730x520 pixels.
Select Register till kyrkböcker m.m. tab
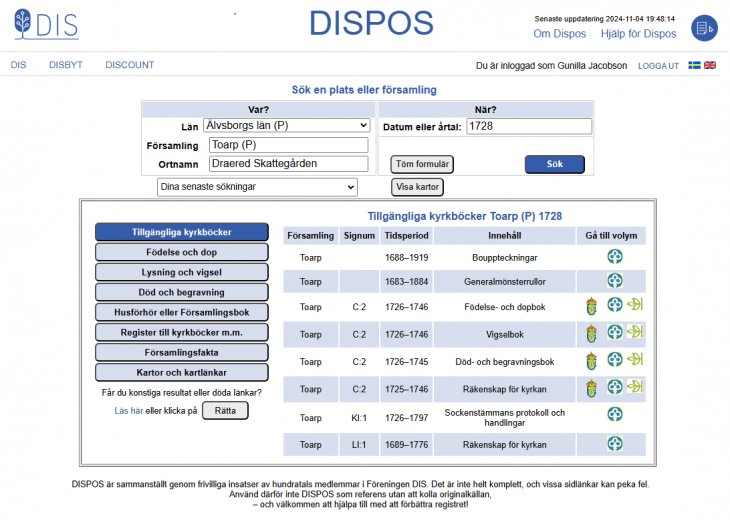pos(182,332)
